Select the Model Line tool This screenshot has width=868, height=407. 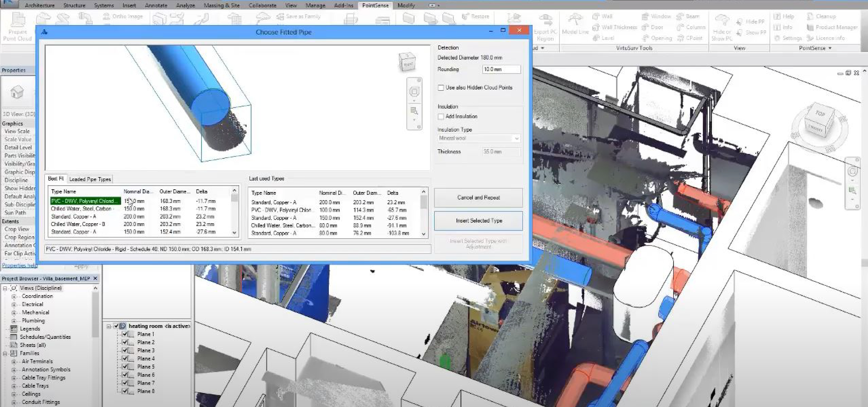(x=575, y=24)
